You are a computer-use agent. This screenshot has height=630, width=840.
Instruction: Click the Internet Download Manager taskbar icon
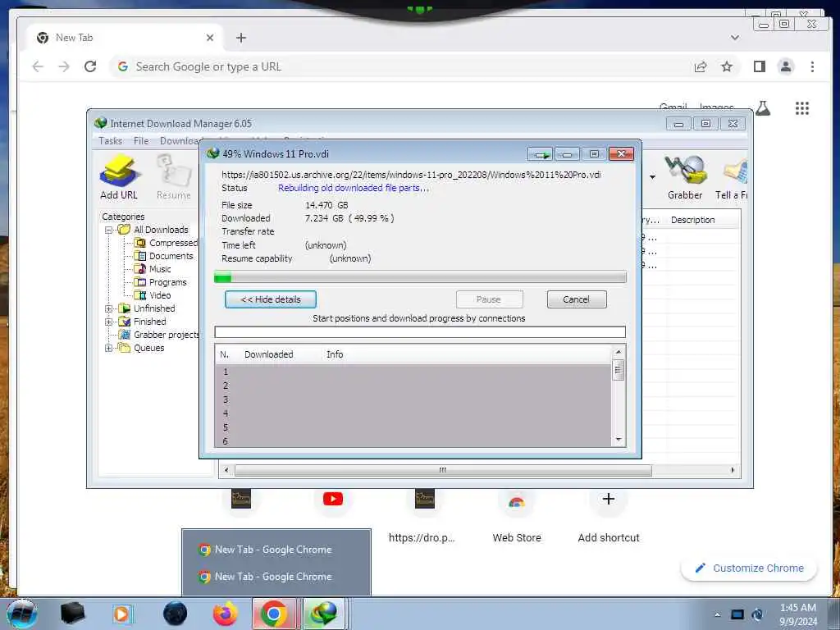[325, 614]
